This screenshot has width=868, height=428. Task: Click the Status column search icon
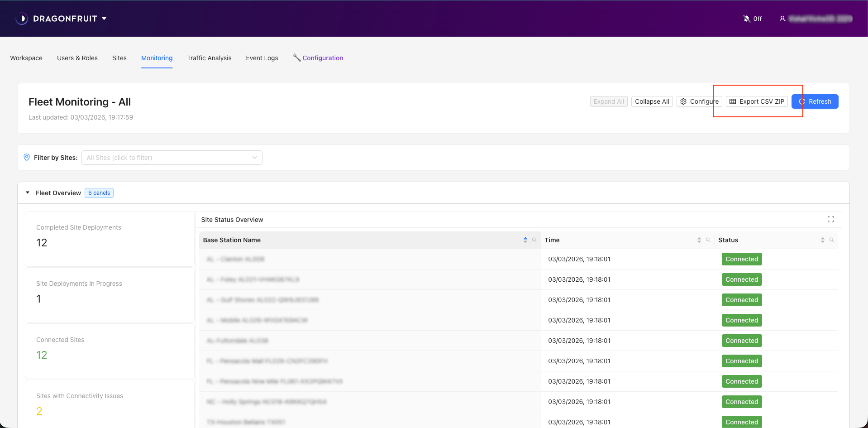[832, 240]
